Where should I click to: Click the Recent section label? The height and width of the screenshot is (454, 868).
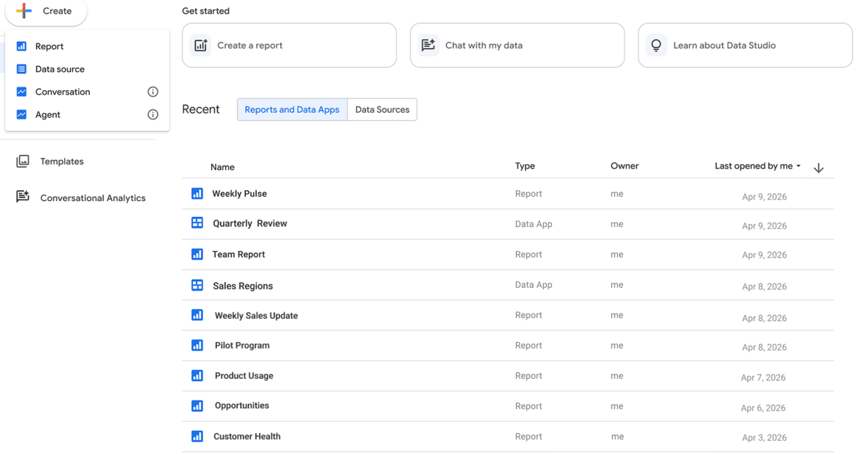[201, 109]
